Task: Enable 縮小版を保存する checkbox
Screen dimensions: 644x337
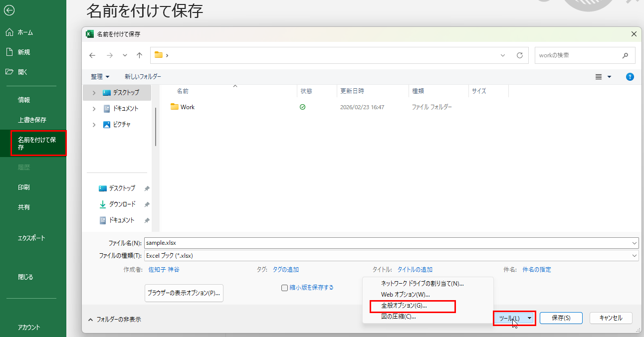Action: [285, 288]
